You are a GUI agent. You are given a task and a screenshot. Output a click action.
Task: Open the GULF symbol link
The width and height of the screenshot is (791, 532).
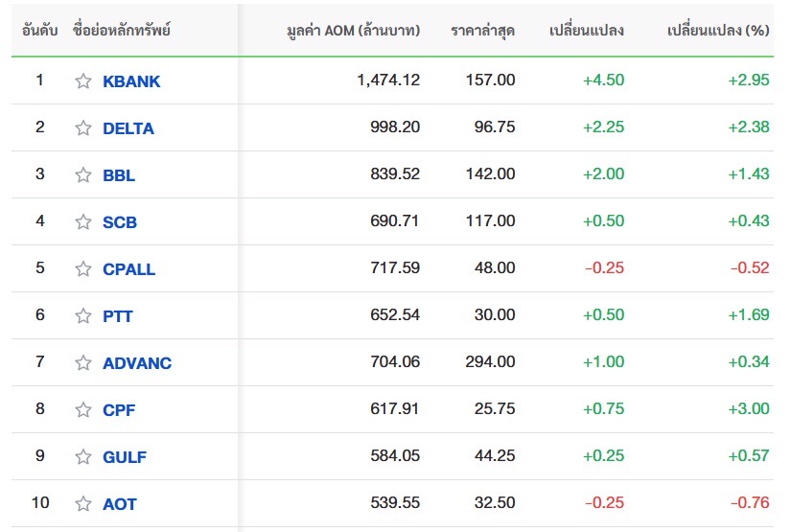(124, 457)
